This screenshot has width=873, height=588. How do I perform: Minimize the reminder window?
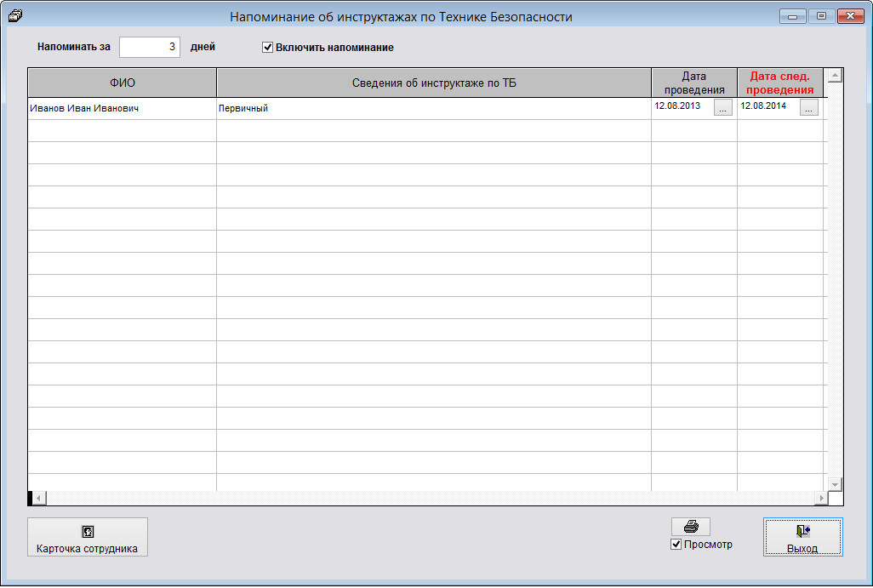[793, 16]
